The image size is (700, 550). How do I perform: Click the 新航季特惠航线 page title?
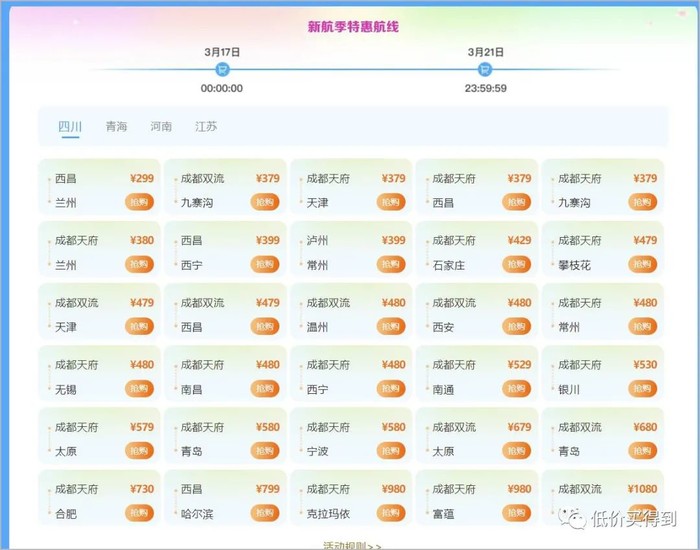352,27
